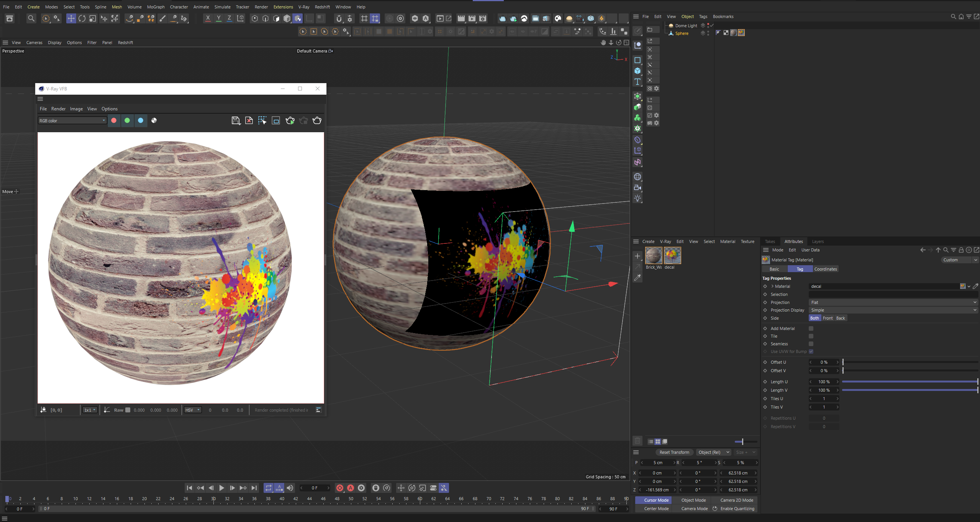The width and height of the screenshot is (980, 522).
Task: Toggle green channel in V-Ray VFB
Action: coord(127,120)
